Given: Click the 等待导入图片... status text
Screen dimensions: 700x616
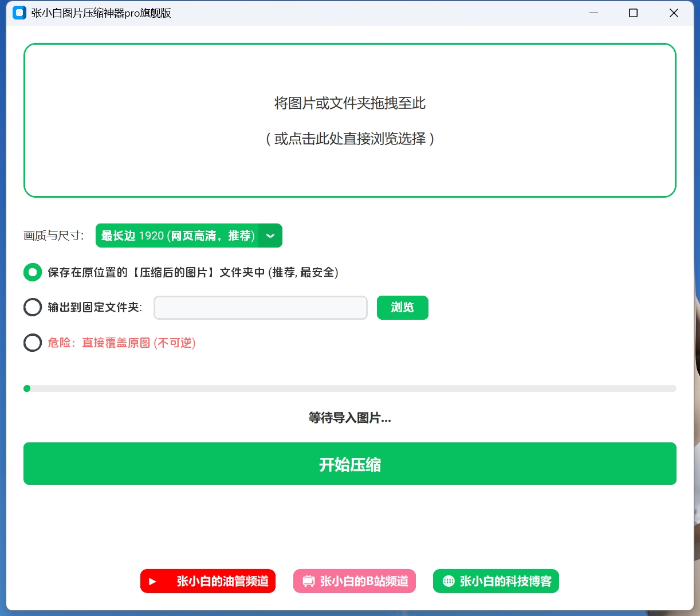Looking at the screenshot, I should tap(350, 418).
